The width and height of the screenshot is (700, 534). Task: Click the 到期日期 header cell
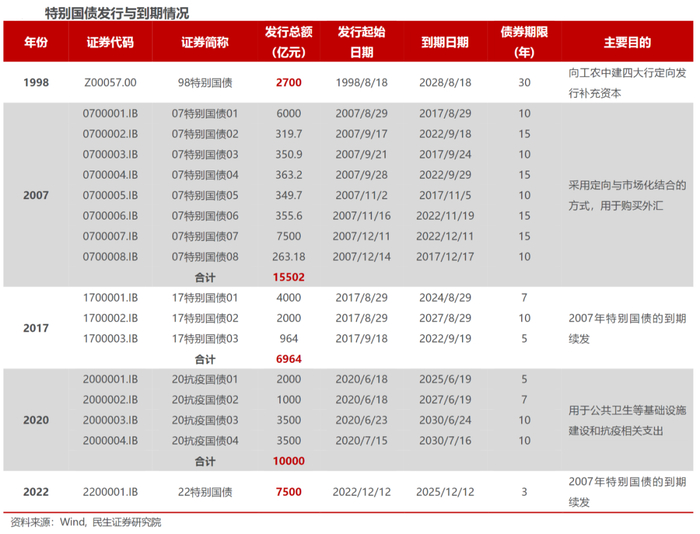click(x=445, y=42)
